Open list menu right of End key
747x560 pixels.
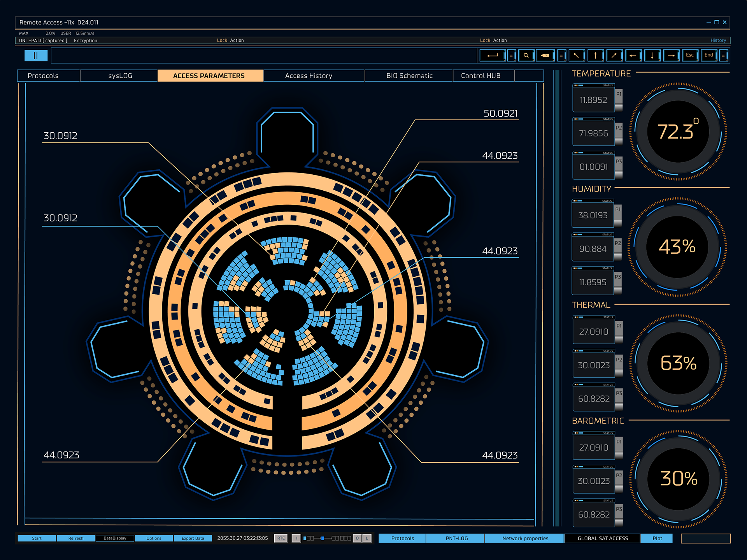(723, 56)
